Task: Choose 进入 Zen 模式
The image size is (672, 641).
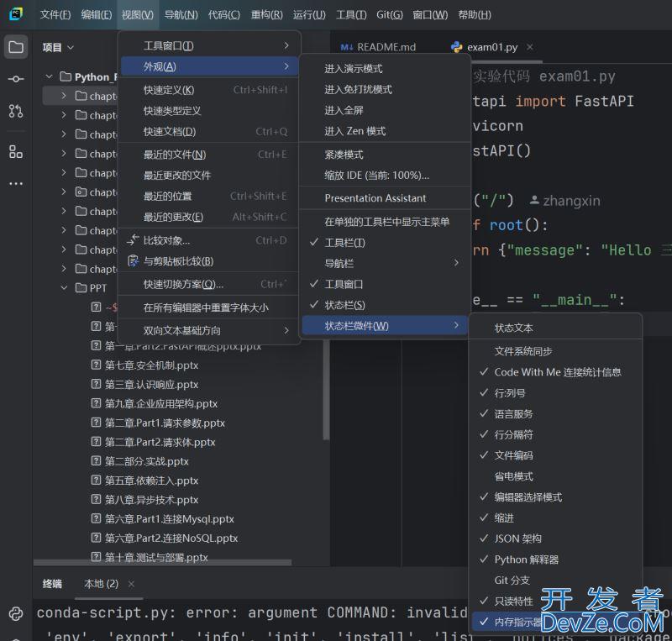Action: click(x=384, y=131)
